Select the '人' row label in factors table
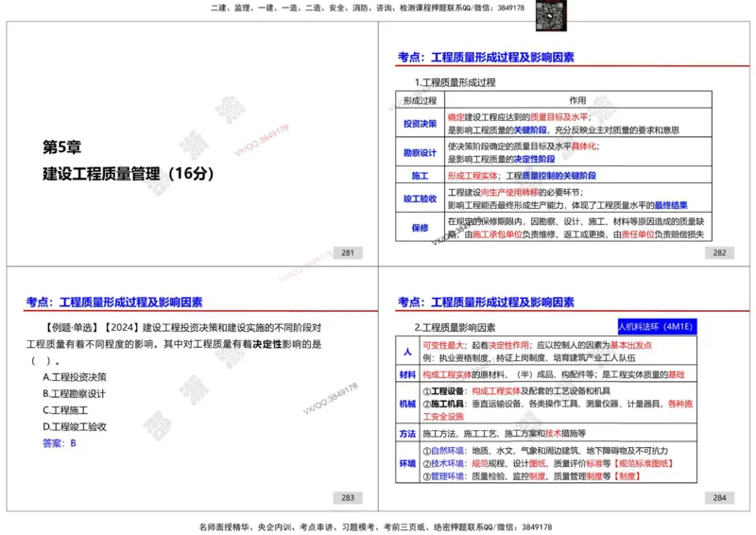The width and height of the screenshot is (756, 535). point(407,352)
